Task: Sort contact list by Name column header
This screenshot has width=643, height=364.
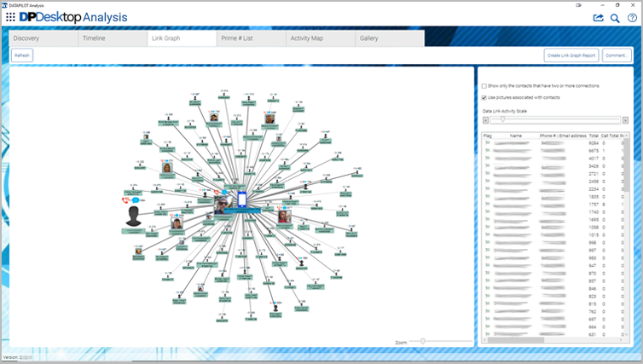Action: [x=516, y=136]
